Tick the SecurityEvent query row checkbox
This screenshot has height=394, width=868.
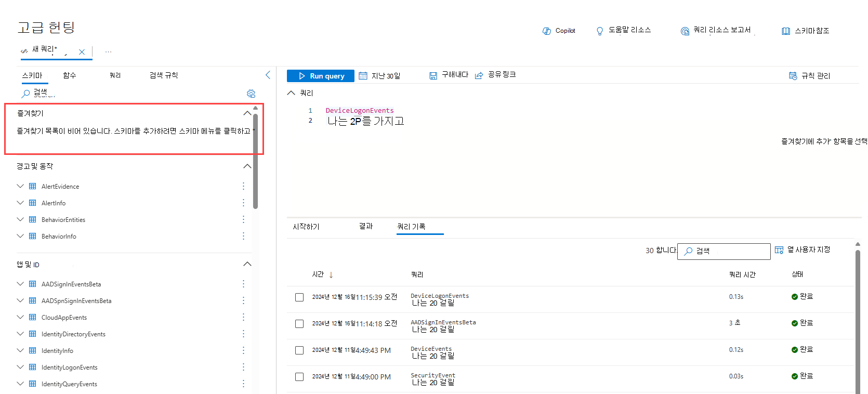299,377
